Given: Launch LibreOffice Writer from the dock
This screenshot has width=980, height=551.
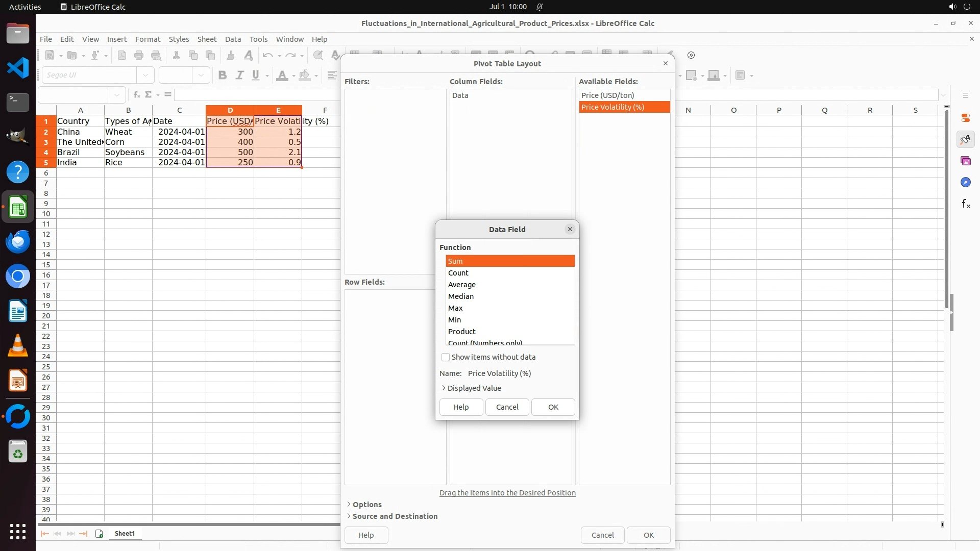Looking at the screenshot, I should click(18, 311).
